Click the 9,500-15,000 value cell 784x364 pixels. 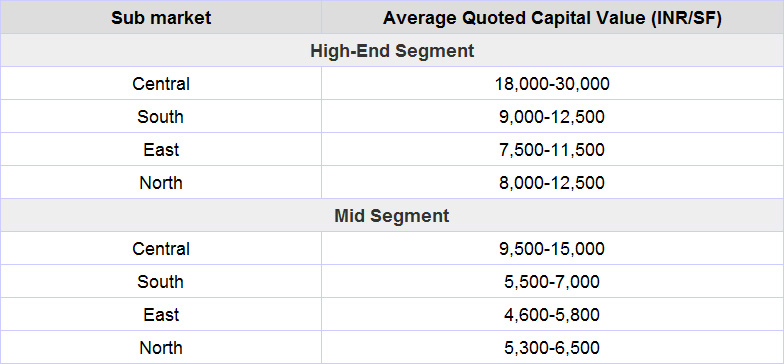coord(552,248)
